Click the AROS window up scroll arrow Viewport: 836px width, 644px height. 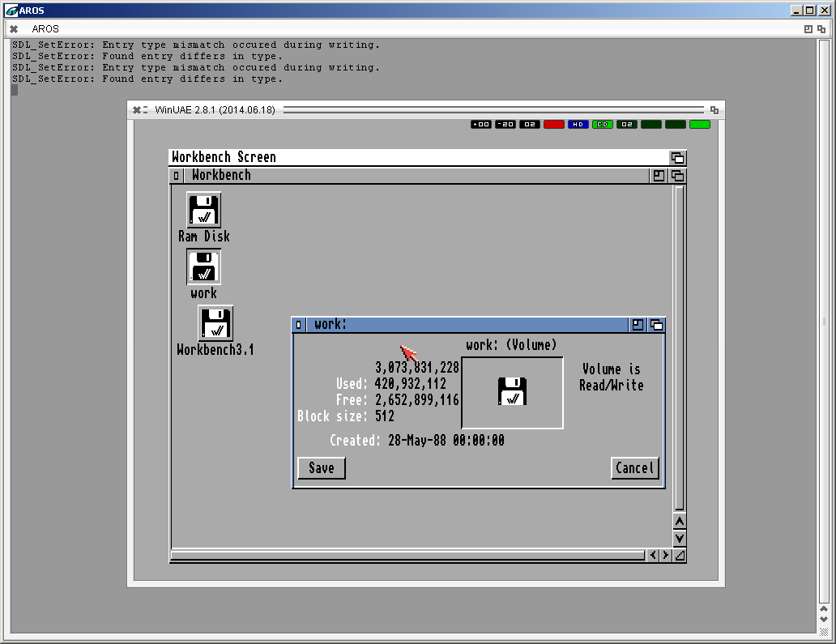tap(824, 609)
